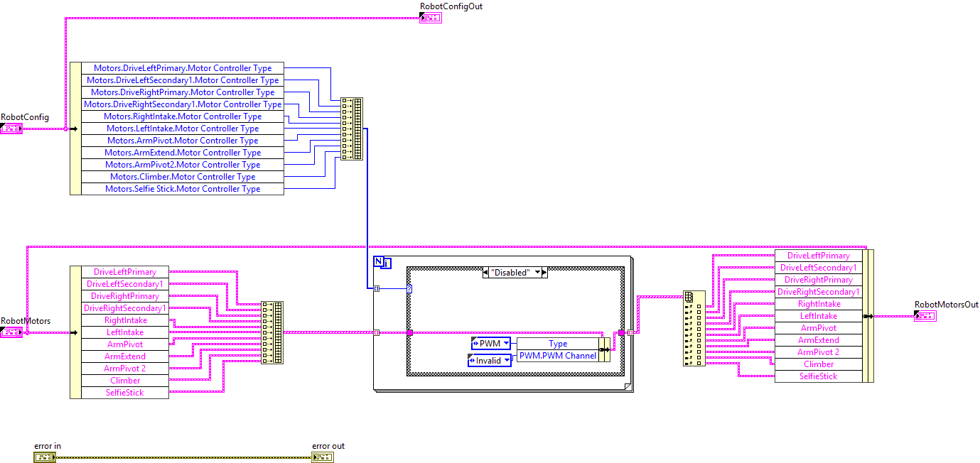
Task: Click the error in cluster terminal
Action: 44,457
